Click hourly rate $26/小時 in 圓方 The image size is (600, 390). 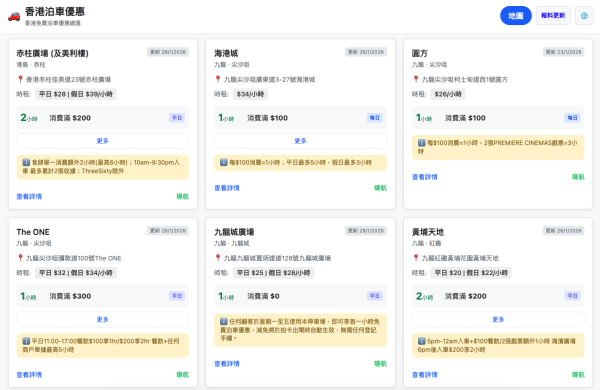click(448, 94)
